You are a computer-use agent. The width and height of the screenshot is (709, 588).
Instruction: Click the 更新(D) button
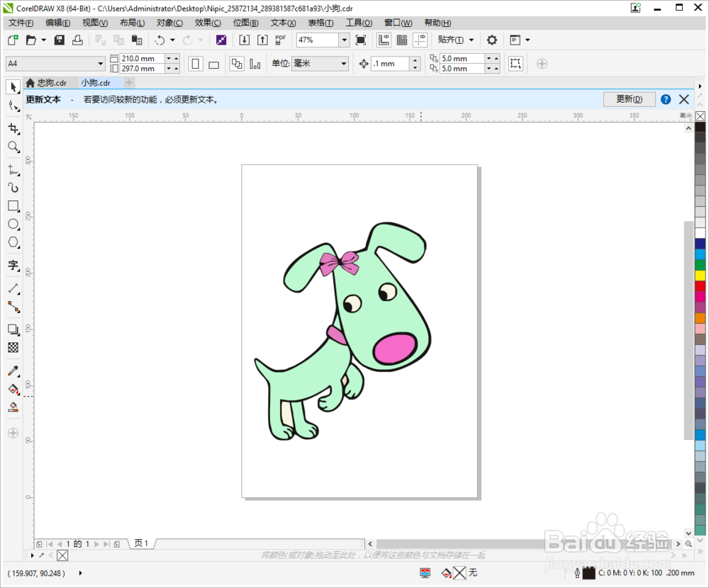click(629, 99)
